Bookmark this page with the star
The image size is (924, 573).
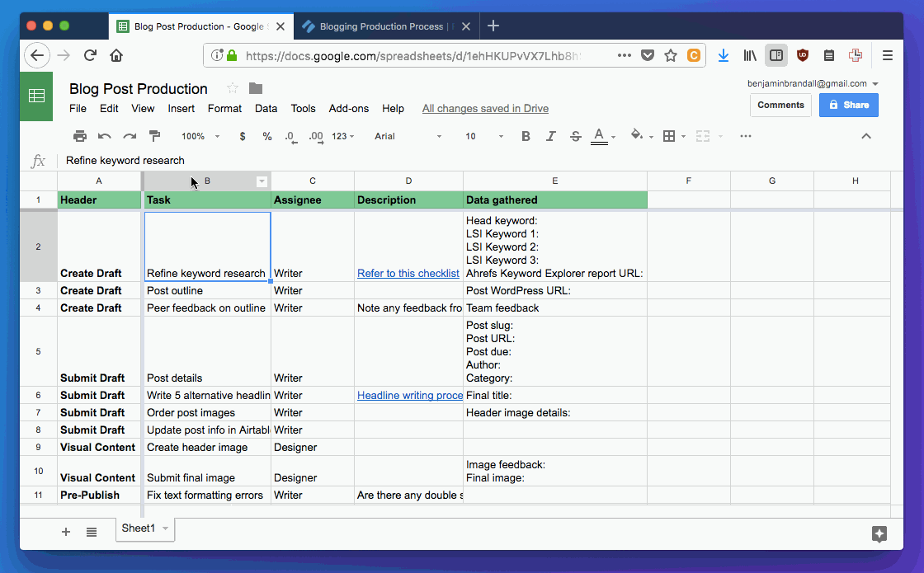click(x=671, y=55)
